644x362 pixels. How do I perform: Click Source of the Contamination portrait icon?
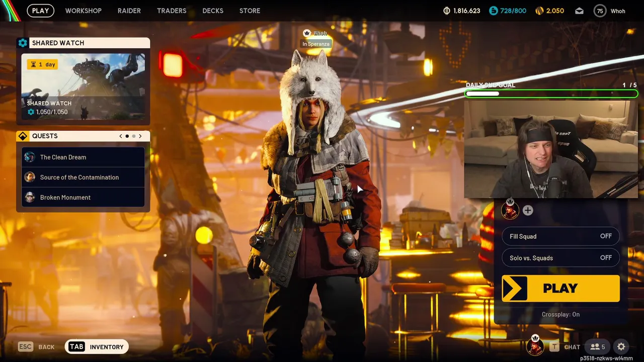(30, 177)
